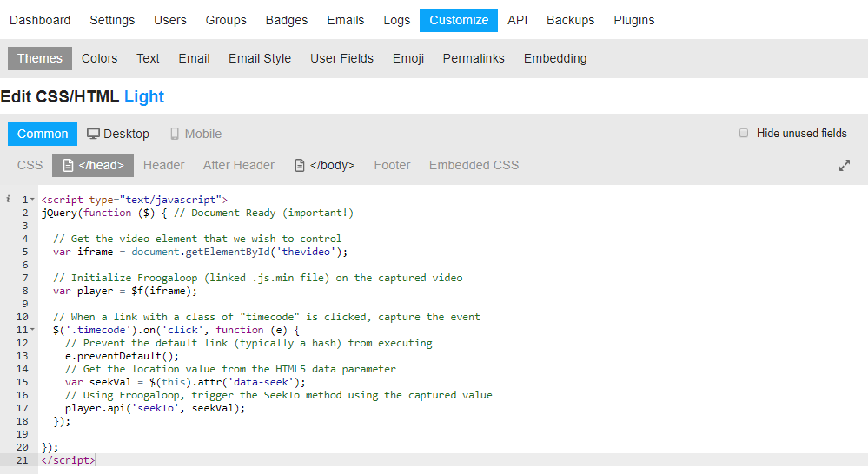Click the player.api('seekTo', seekVal) line
The image size is (868, 474).
155,408
